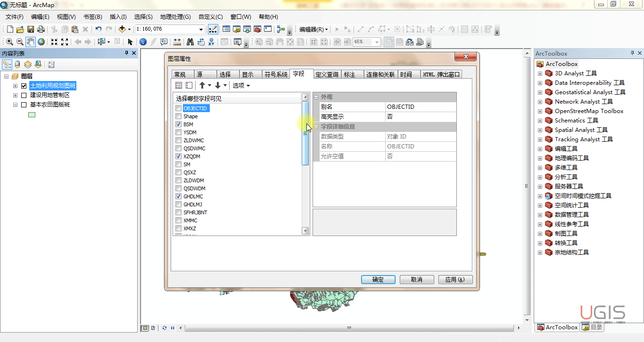Move selected field up in dialog

202,85
